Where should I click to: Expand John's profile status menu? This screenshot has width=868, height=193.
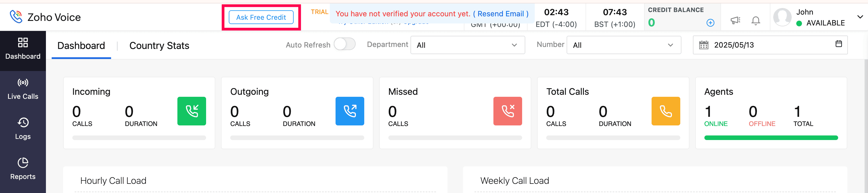click(x=860, y=17)
